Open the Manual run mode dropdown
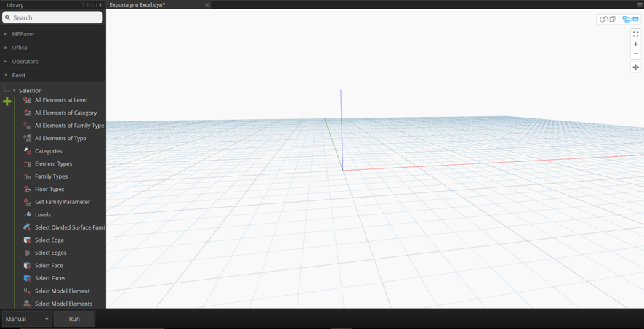 (x=27, y=319)
